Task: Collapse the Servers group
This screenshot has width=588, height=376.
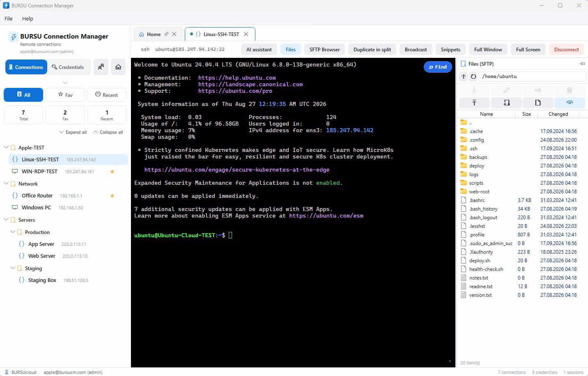Action: click(6, 220)
